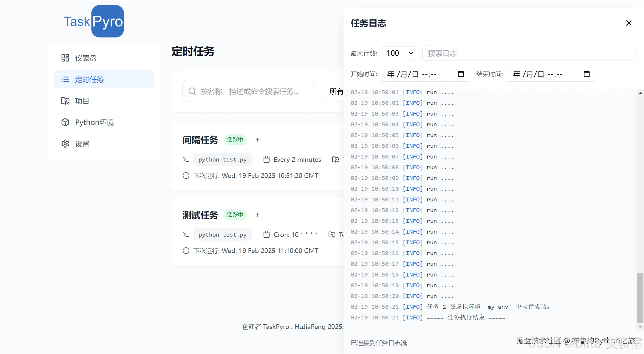
Task: Select the 项目 folder icon in sidebar
Action: (x=65, y=101)
